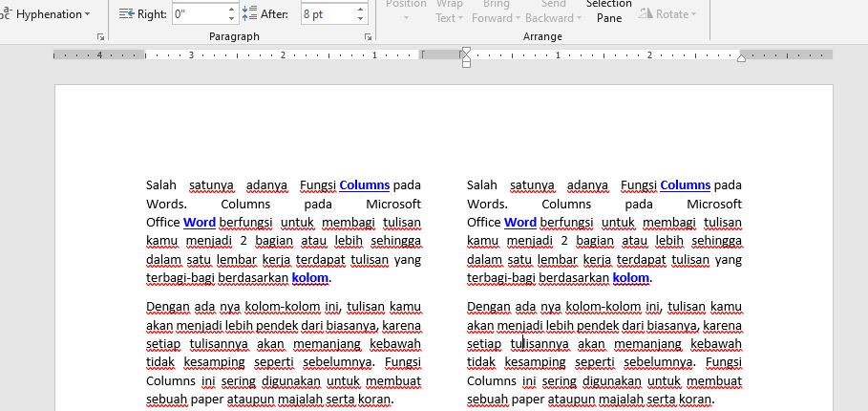The height and width of the screenshot is (411, 868).
Task: Open the Bring Forward dropdown
Action: [x=496, y=11]
